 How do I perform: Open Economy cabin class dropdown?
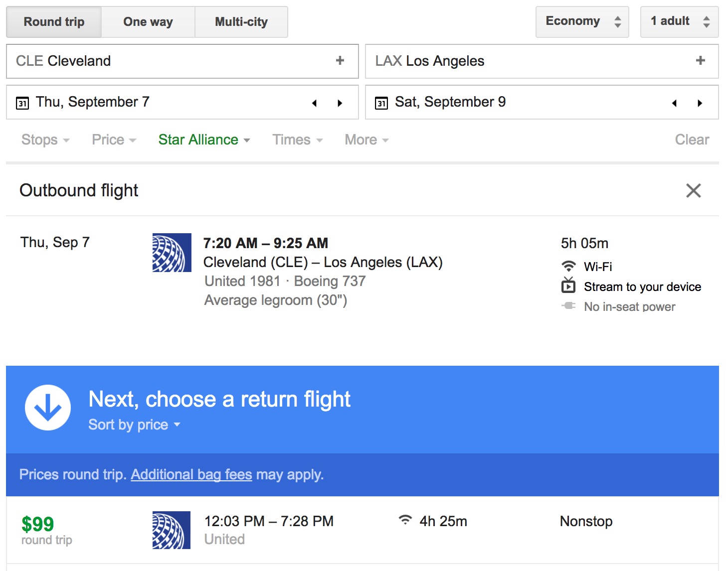click(x=582, y=21)
